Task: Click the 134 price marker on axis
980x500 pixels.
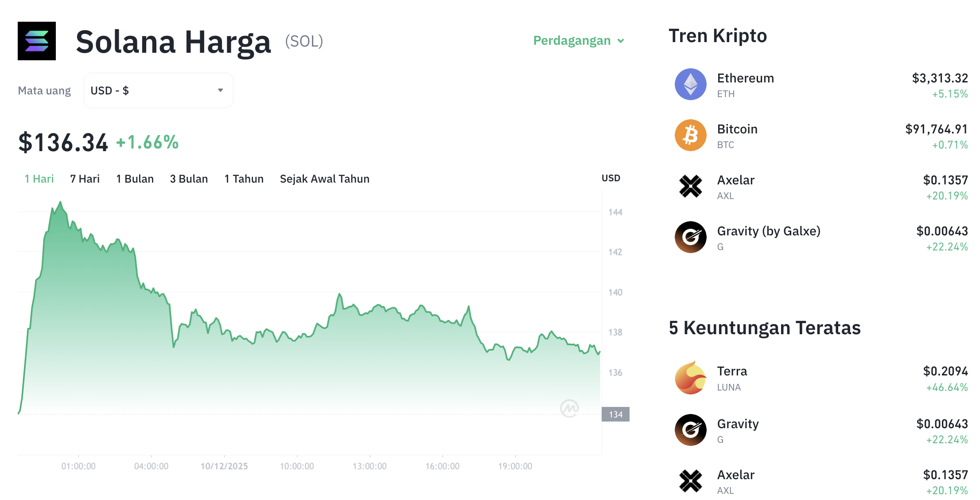Action: (615, 414)
